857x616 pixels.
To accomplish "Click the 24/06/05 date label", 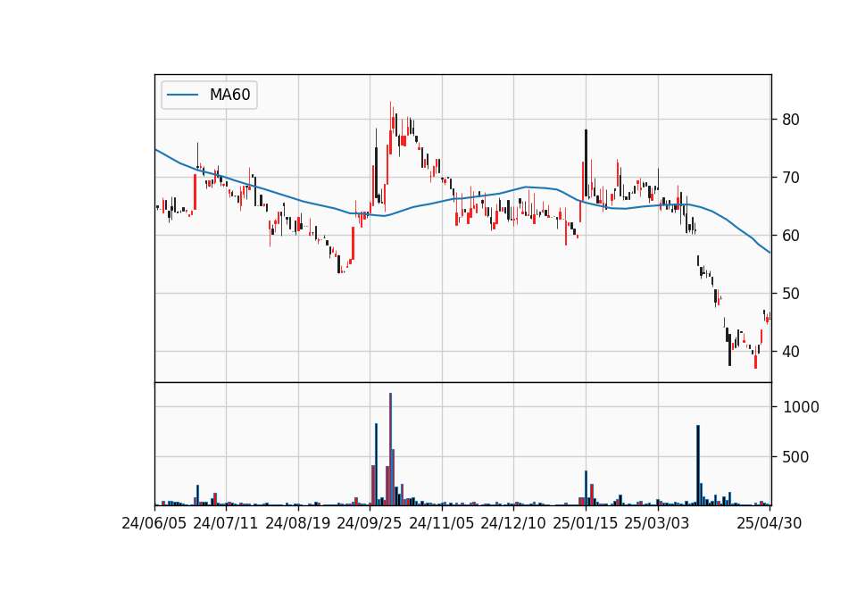I will [x=154, y=523].
